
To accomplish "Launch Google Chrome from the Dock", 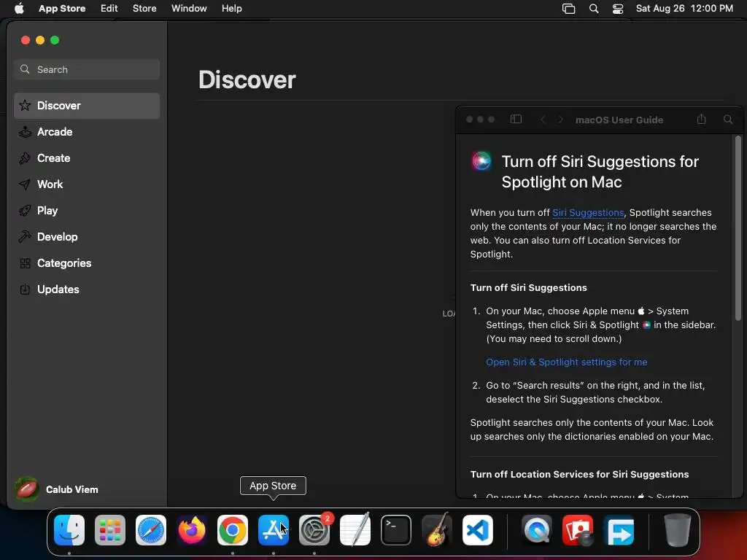I will pos(233,530).
